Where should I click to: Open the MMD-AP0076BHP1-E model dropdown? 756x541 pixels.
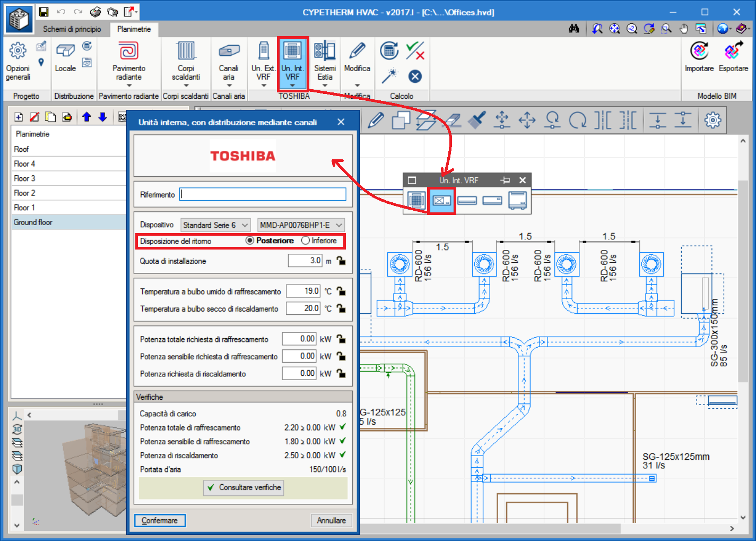(x=301, y=225)
